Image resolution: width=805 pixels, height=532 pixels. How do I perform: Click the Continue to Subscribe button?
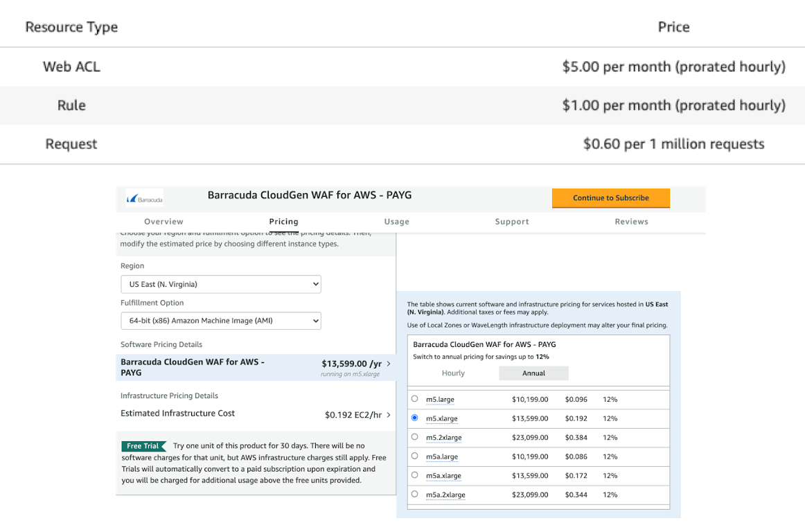click(x=610, y=198)
